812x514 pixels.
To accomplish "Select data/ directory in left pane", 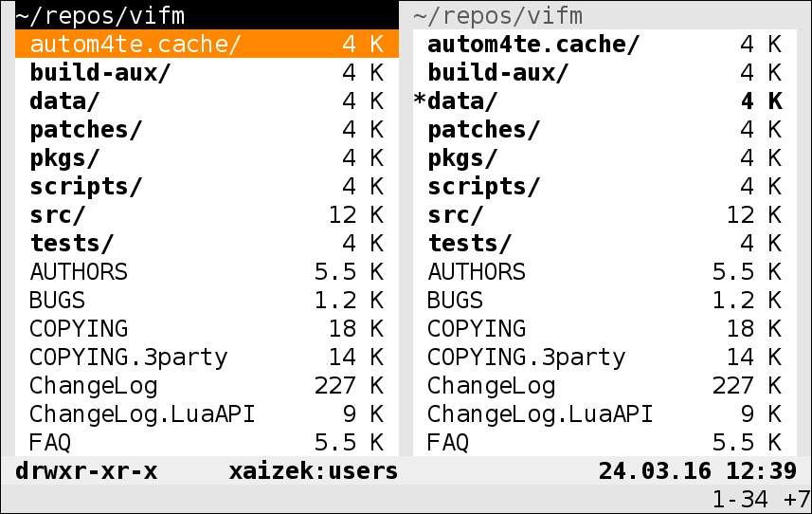I will click(x=207, y=101).
